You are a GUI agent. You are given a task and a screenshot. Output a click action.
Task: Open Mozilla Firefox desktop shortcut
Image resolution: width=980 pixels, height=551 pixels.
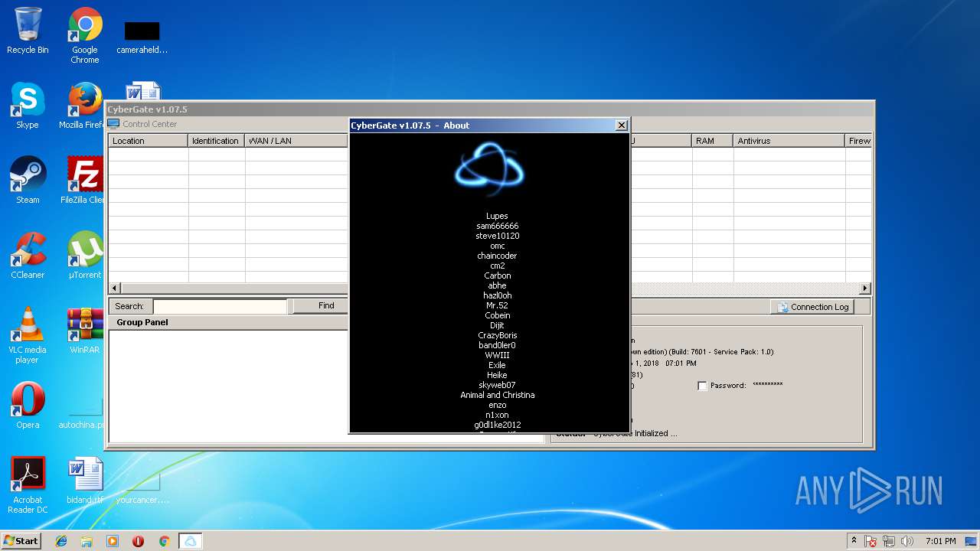coord(83,106)
